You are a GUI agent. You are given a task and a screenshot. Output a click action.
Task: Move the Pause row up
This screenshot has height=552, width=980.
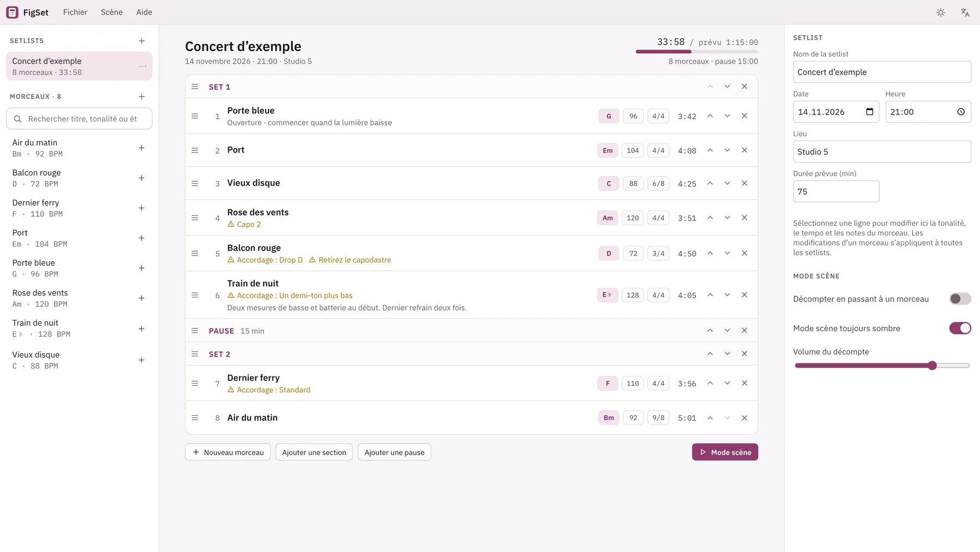coord(710,330)
